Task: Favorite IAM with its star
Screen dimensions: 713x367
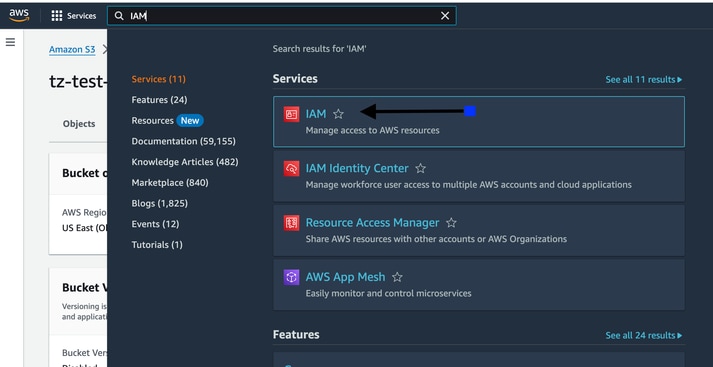Action: click(x=338, y=114)
